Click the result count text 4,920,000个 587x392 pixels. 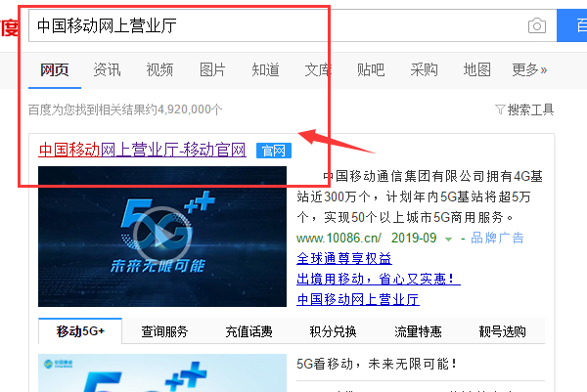pos(190,109)
